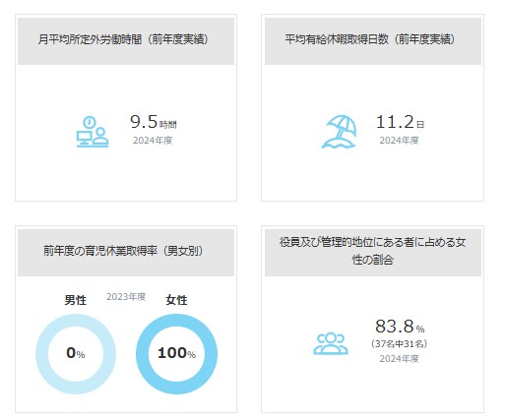Click the male 0% donut chart
The height and width of the screenshot is (420, 505).
pos(76,354)
